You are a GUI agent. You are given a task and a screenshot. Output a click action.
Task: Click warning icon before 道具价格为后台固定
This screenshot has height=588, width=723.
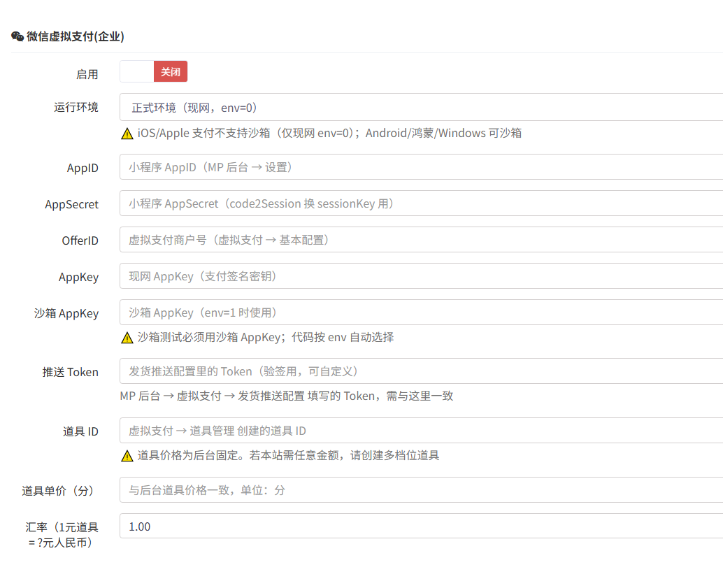coord(127,456)
